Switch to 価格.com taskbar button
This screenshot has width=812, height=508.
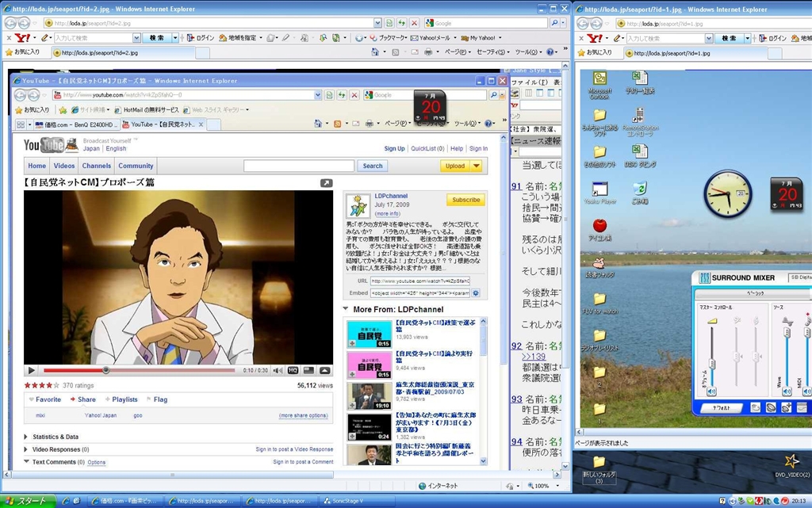click(x=124, y=501)
